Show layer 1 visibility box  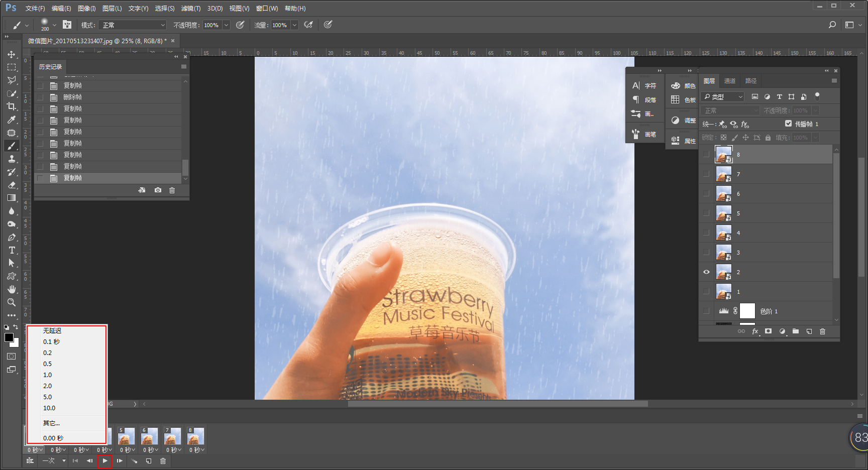coord(707,292)
